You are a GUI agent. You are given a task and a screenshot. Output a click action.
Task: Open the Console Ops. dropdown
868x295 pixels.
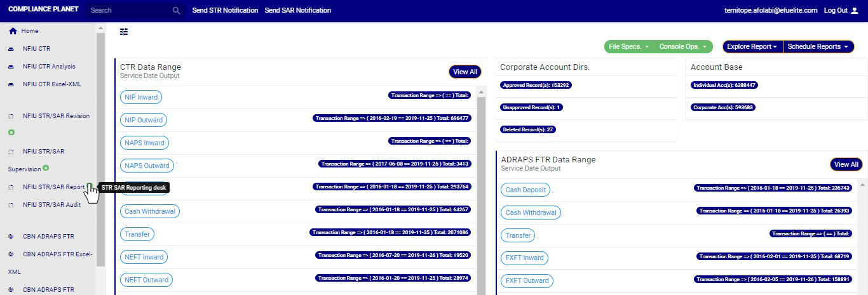click(683, 47)
